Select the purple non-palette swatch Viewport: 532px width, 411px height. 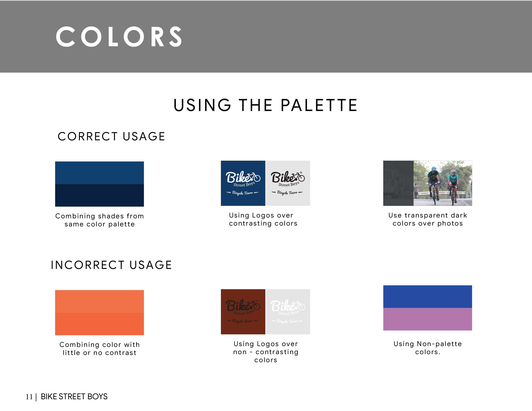tap(428, 319)
